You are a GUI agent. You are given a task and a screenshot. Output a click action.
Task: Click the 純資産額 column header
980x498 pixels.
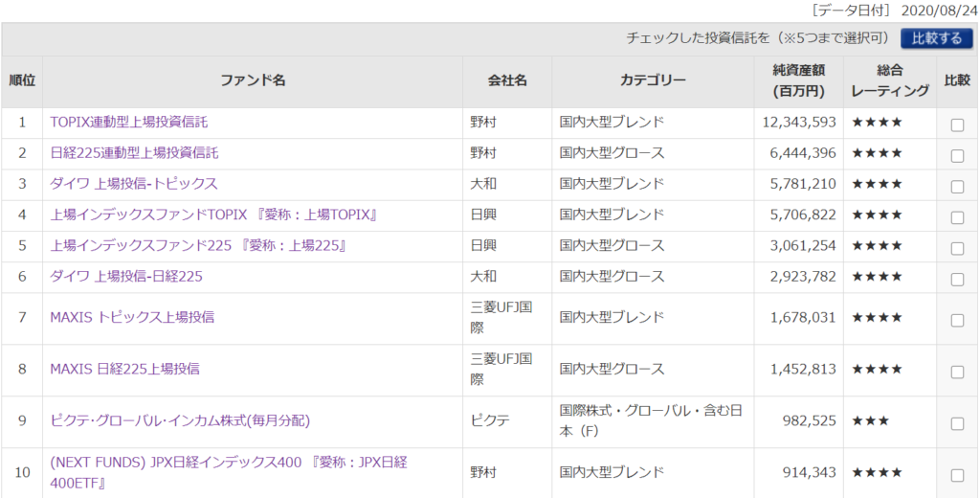pyautogui.click(x=798, y=80)
